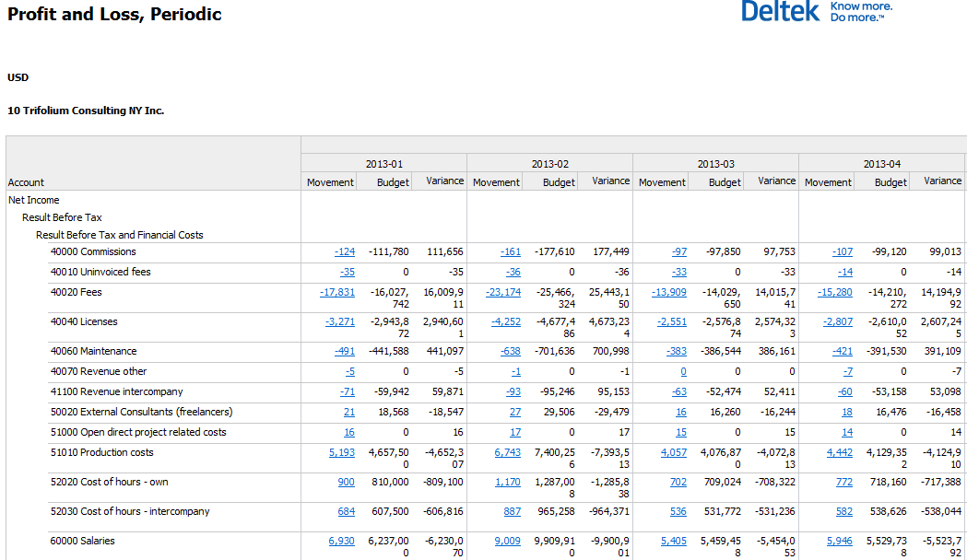Open 2013-04 Salaries movement link 5,946

tap(839, 542)
